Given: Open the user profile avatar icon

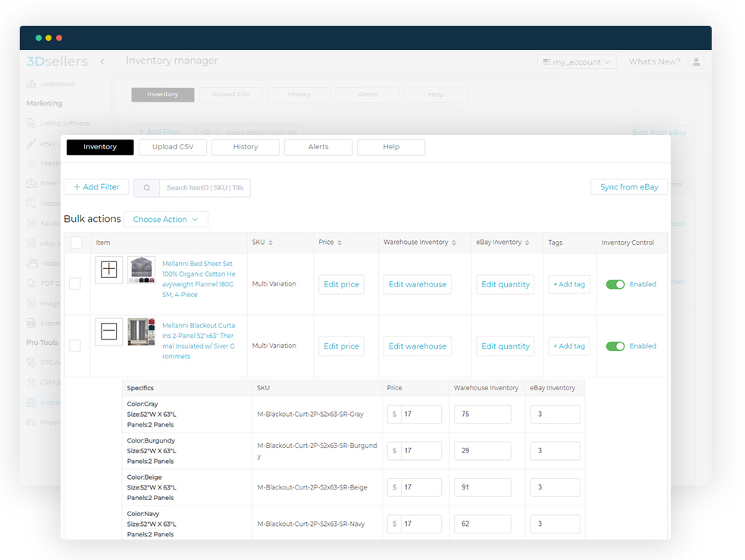Looking at the screenshot, I should pos(696,62).
